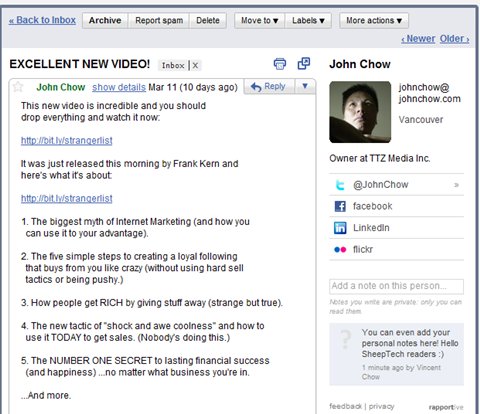Click the privacy link in Rapportive
This screenshot has height=414, width=480.
point(381,406)
